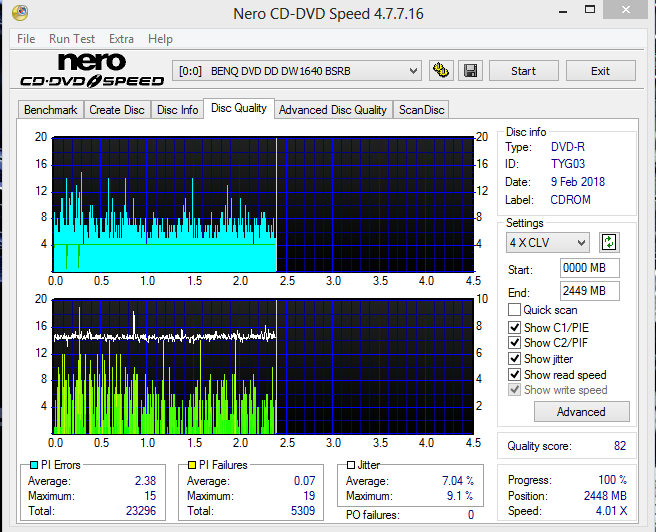Click PI Errors total 23296
Viewport: 656px width, 532px height.
[141, 511]
